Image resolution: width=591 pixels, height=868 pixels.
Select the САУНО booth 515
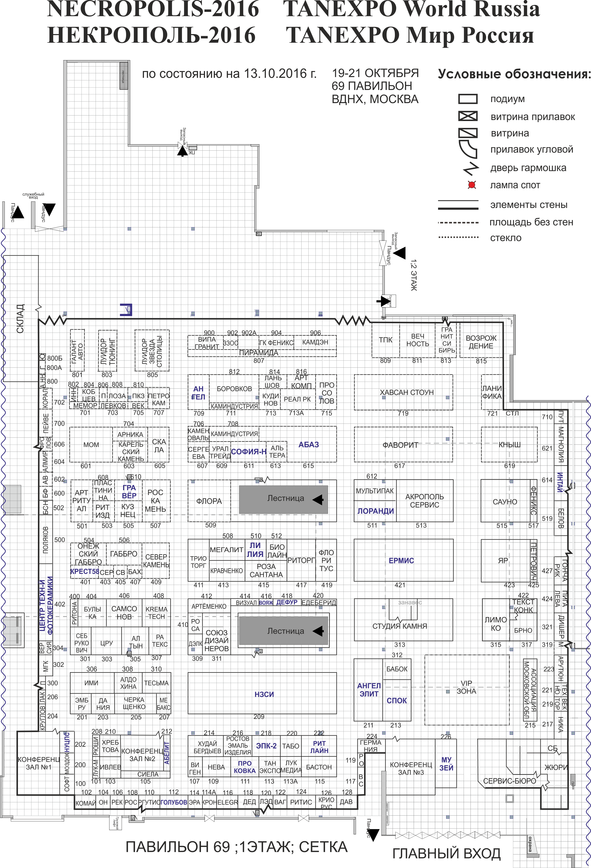coord(505,501)
